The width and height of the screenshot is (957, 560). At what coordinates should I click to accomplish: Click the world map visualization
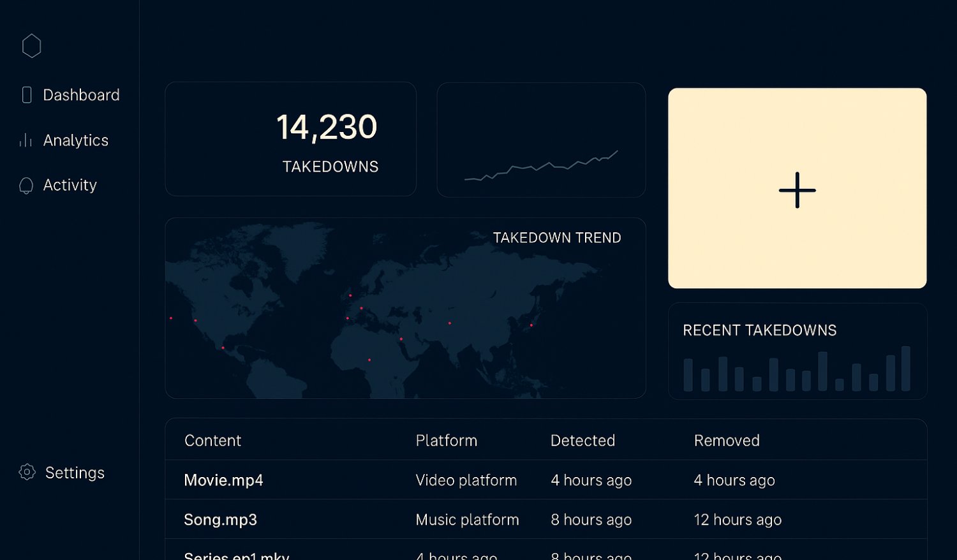pyautogui.click(x=405, y=308)
